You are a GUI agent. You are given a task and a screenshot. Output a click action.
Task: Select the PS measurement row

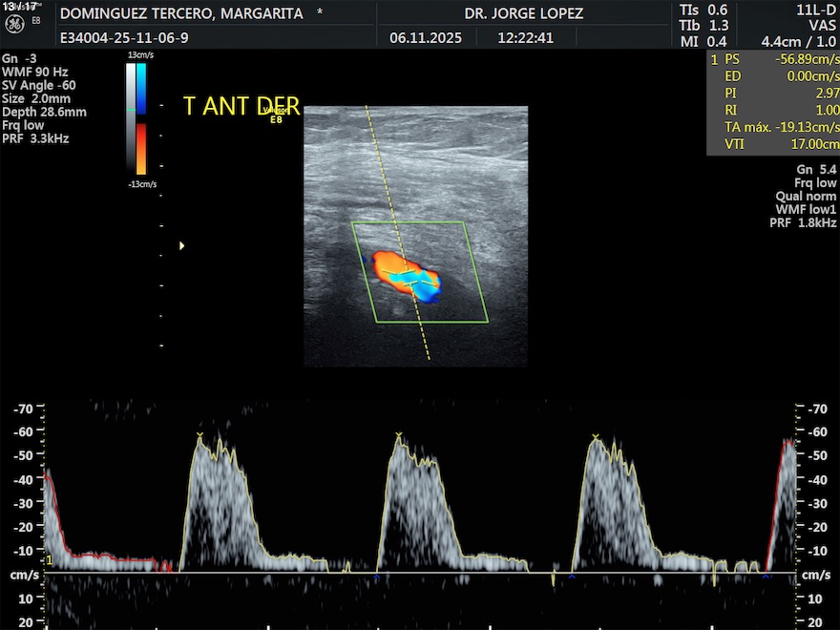click(x=773, y=59)
